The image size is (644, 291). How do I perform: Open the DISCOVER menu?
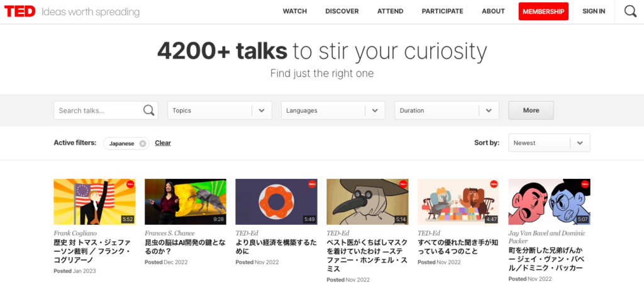341,11
